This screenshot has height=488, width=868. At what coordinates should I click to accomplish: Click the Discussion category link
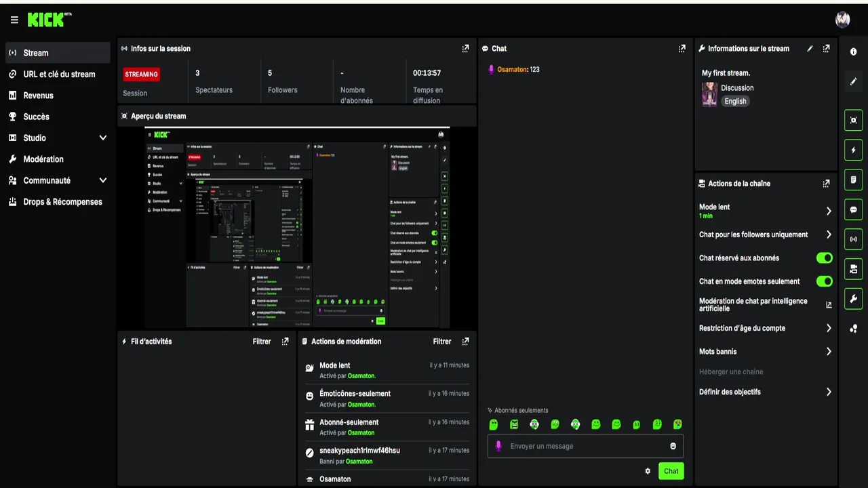(737, 88)
